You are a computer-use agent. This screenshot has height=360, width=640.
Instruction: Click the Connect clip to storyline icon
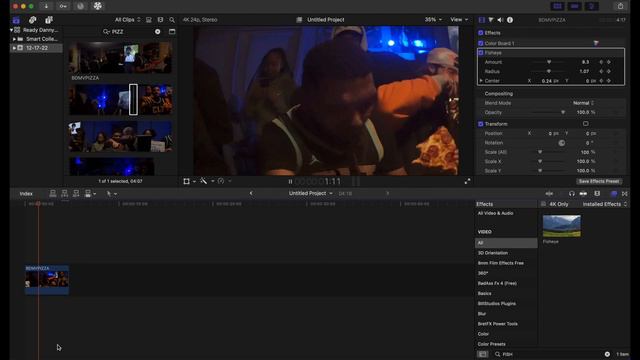pos(53,193)
